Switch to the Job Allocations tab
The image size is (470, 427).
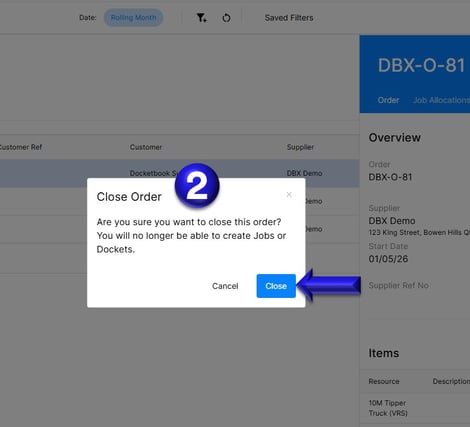[441, 100]
